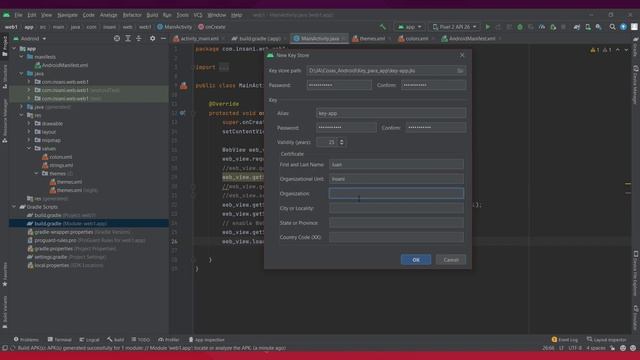The image size is (640, 360).
Task: Click the blue updates icon in top toolbar
Action: click(x=623, y=27)
